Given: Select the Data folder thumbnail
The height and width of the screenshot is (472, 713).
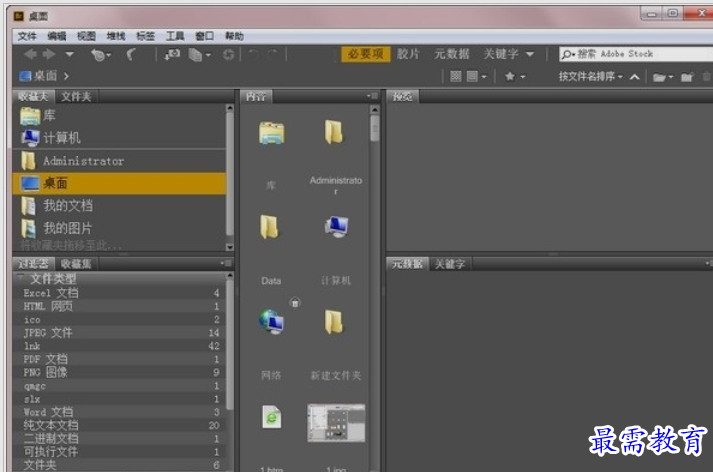Looking at the screenshot, I should pos(271,227).
